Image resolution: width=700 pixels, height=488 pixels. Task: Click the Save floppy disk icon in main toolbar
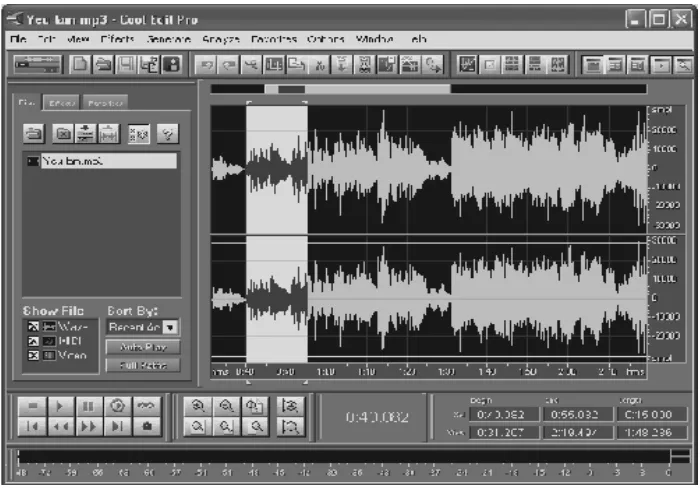coord(126,65)
